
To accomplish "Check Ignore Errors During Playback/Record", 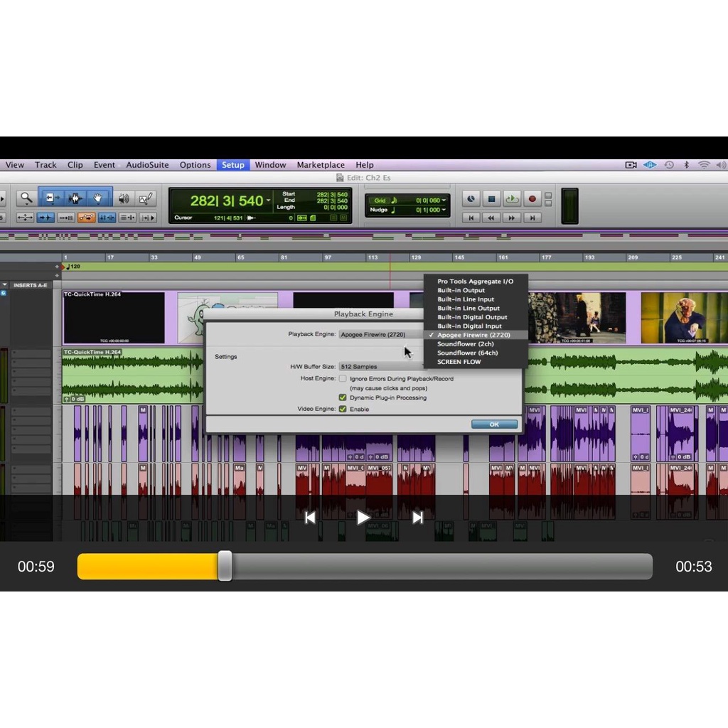I will click(343, 379).
